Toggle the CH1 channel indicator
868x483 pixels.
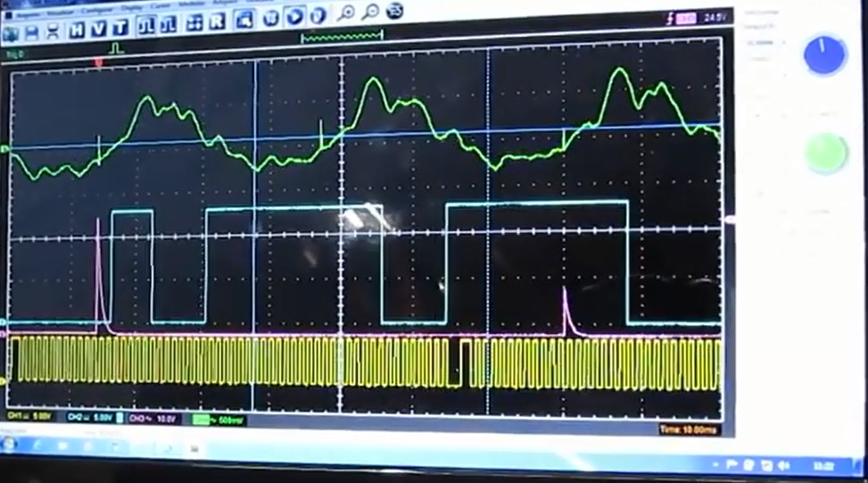31,416
